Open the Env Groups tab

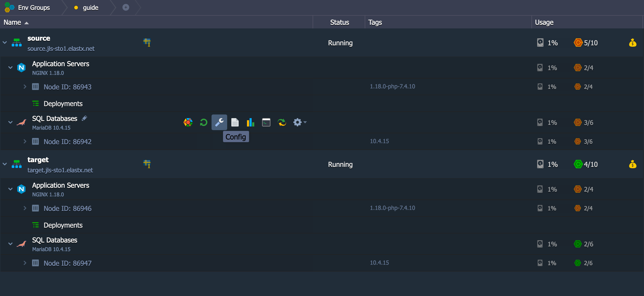[34, 8]
